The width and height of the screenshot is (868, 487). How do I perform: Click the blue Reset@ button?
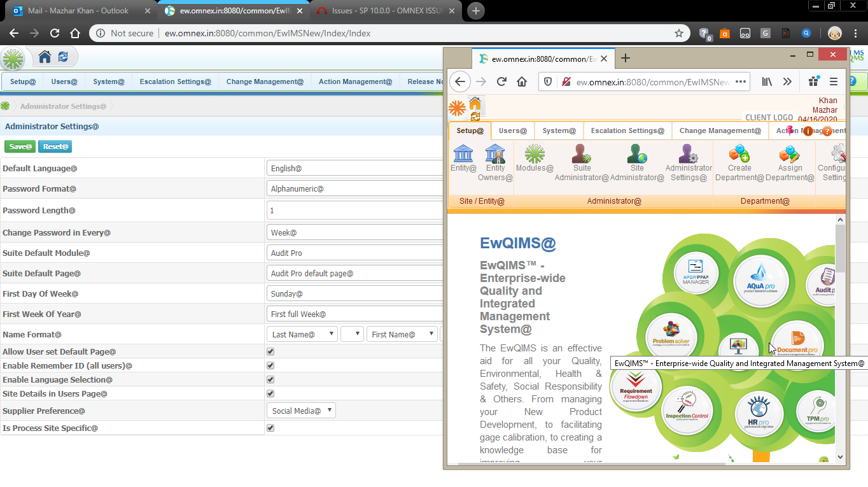[55, 146]
